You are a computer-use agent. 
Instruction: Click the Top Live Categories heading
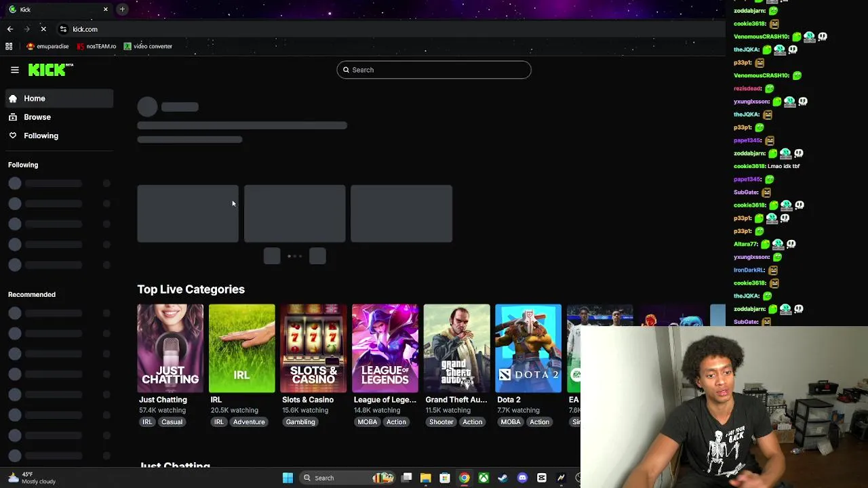coord(191,289)
